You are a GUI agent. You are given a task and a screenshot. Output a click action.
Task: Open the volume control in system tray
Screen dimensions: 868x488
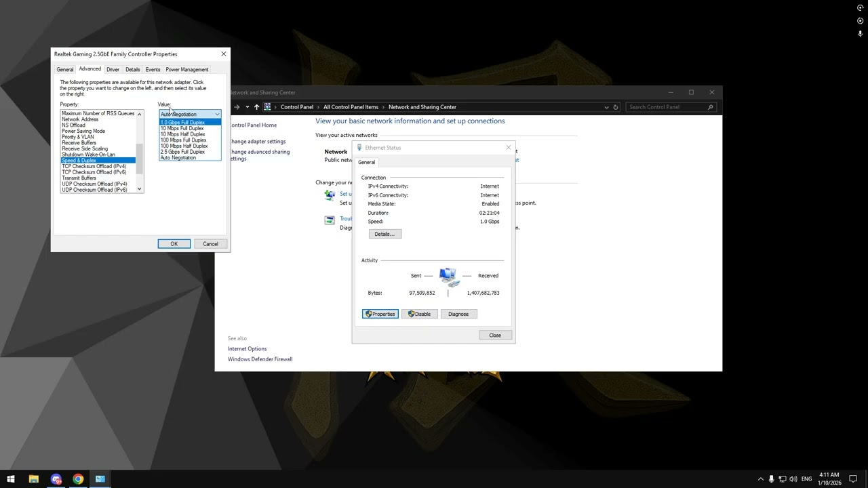coord(793,479)
